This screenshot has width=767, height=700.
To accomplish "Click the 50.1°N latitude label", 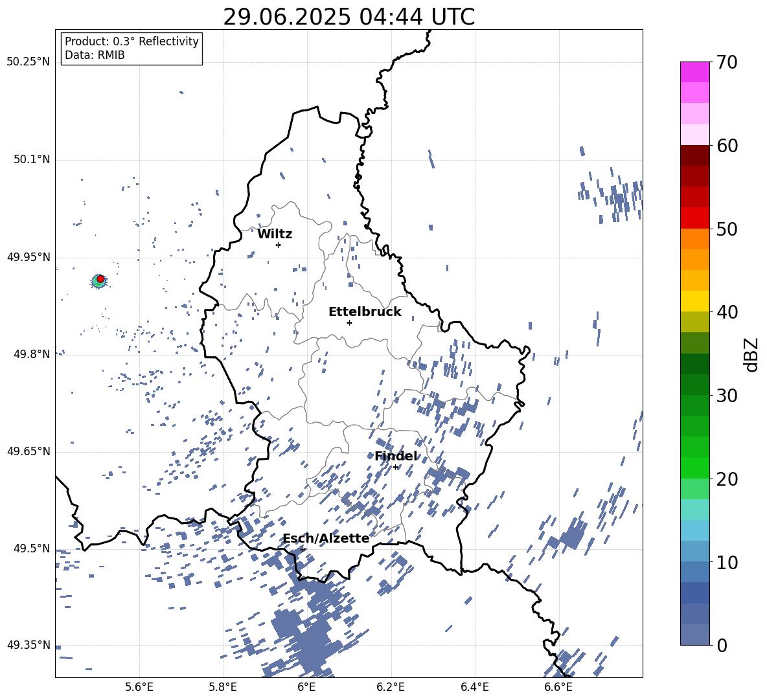I will tap(31, 159).
